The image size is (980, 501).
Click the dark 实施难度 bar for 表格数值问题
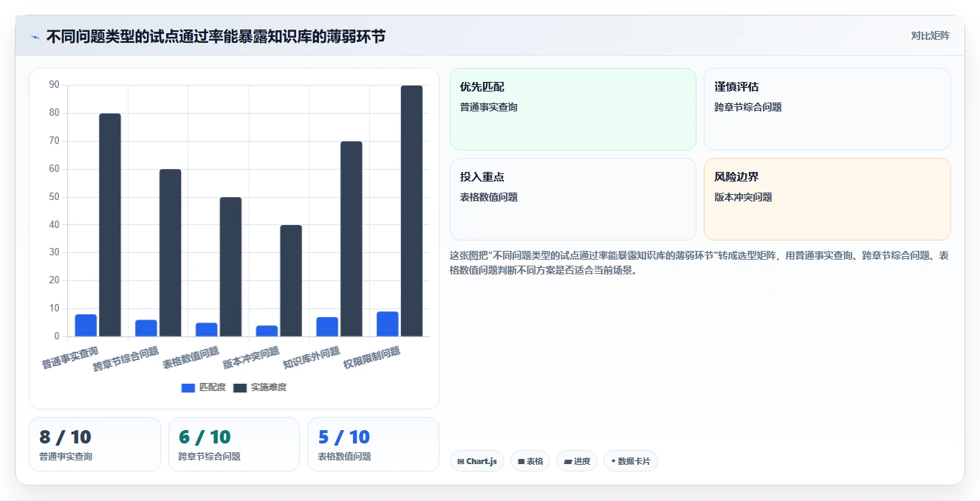[x=230, y=267]
